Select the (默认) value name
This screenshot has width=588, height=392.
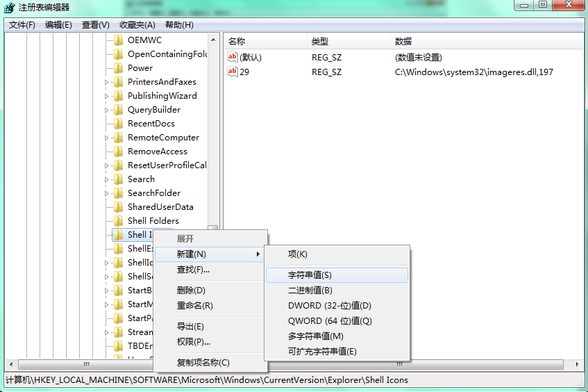click(250, 58)
